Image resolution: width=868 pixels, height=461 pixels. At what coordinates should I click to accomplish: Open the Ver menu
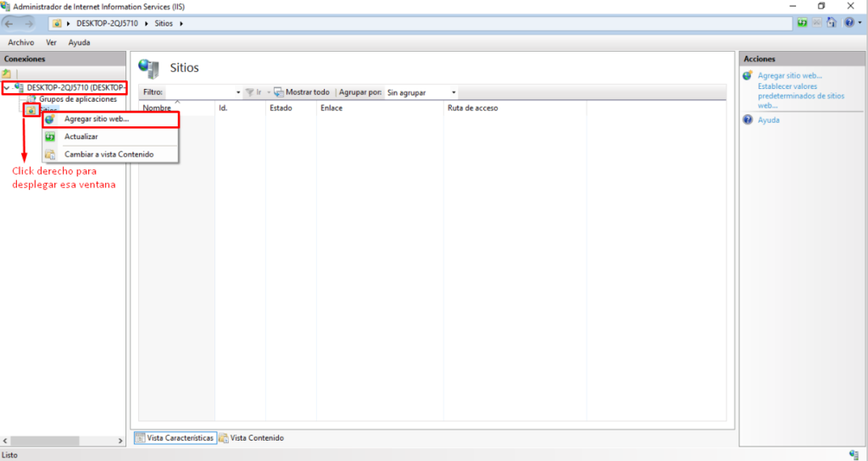51,42
